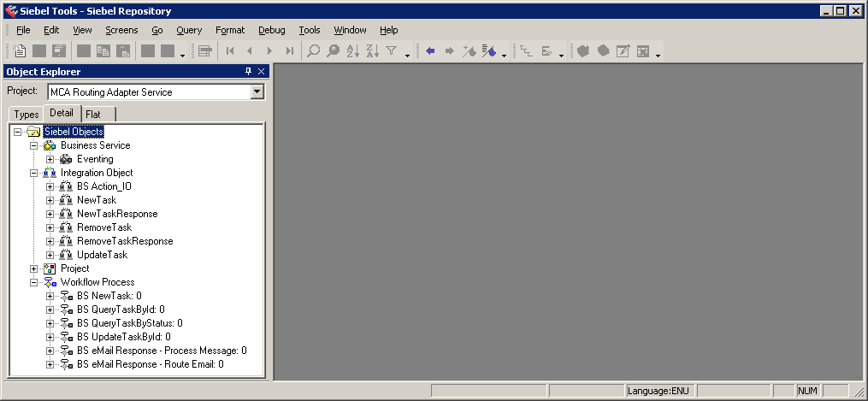Click the Refine Query magnifier icon
Image resolution: width=868 pixels, height=401 pixels.
(333, 51)
